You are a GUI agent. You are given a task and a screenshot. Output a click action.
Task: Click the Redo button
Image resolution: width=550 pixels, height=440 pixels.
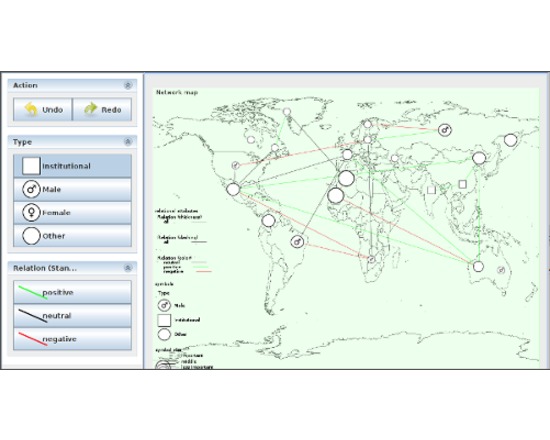click(102, 109)
